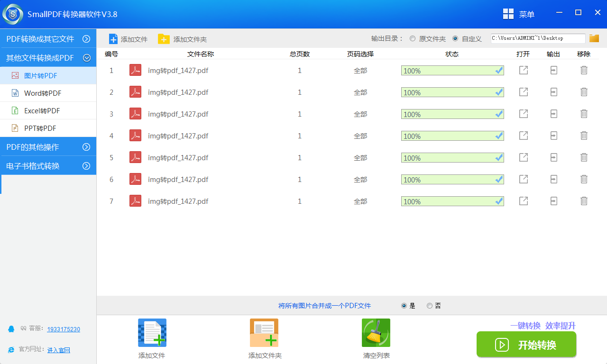Remove row 6 with trash icon
607x364 pixels.
click(x=584, y=179)
